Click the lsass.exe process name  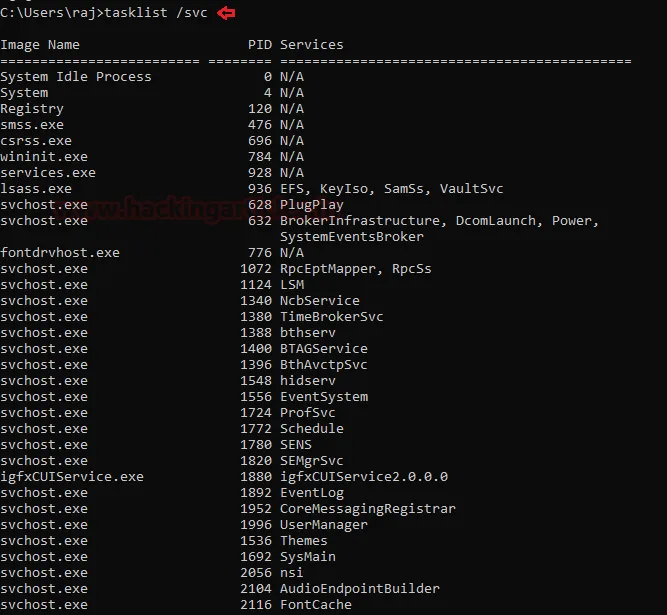coord(36,189)
